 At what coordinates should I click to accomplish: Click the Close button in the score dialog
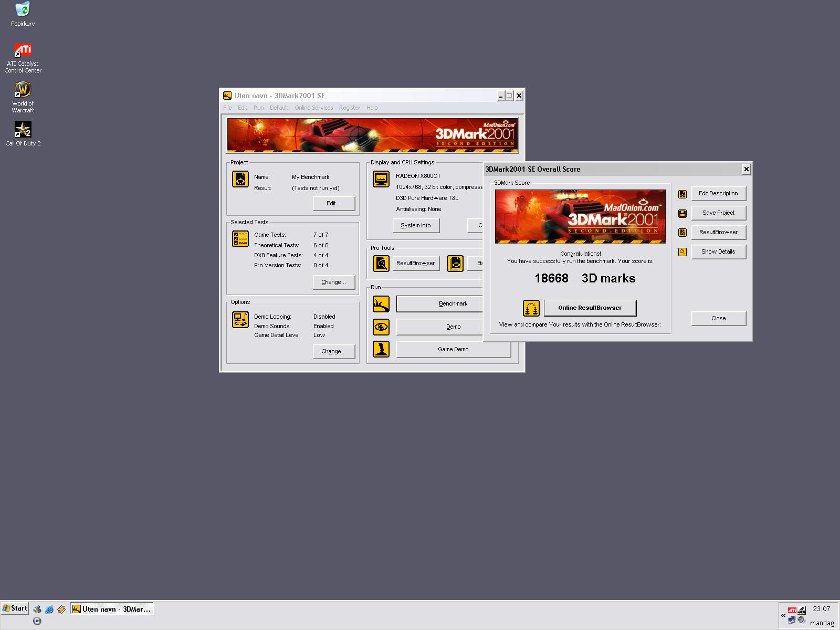(x=719, y=319)
